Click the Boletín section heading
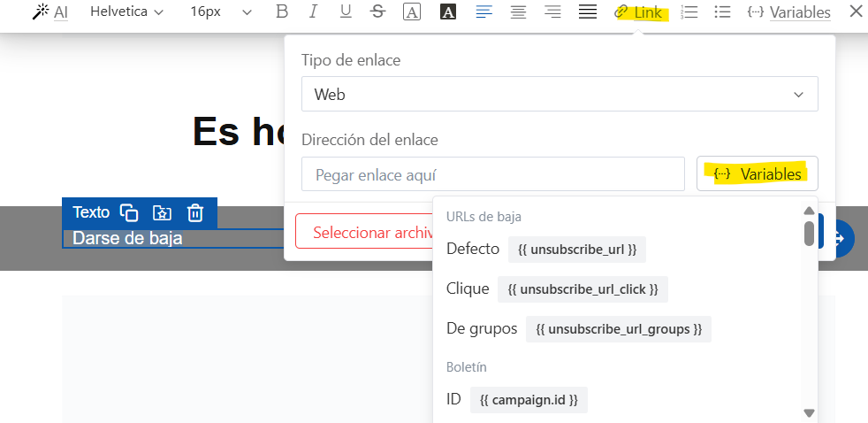 [x=467, y=367]
